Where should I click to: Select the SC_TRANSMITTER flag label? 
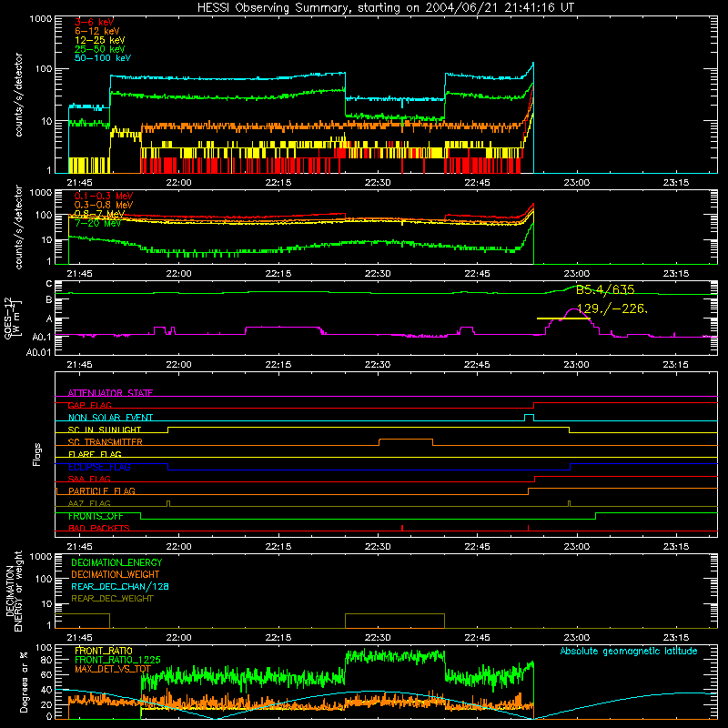point(106,442)
